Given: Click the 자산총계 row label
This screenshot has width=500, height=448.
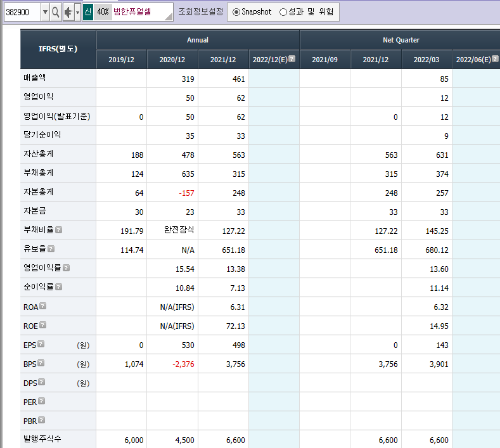Looking at the screenshot, I should click(38, 154).
